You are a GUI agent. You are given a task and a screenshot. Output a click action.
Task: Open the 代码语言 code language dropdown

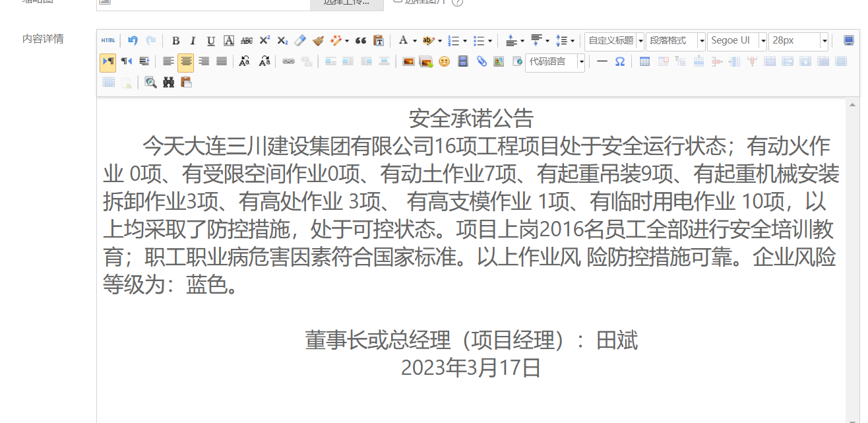[x=555, y=61]
